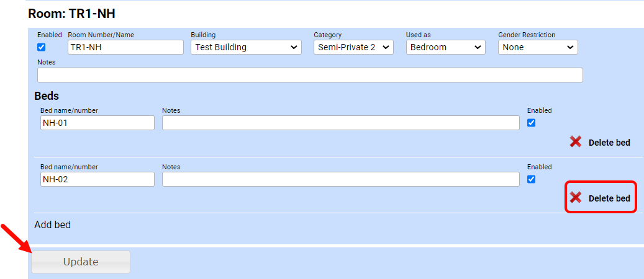Uncheck Enabled for bed NH-02
This screenshot has height=279, width=644.
[x=531, y=179]
